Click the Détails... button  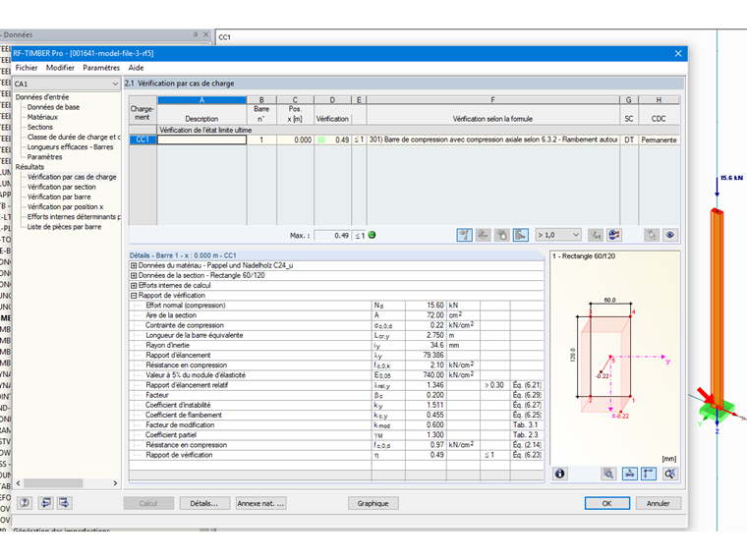[x=204, y=503]
